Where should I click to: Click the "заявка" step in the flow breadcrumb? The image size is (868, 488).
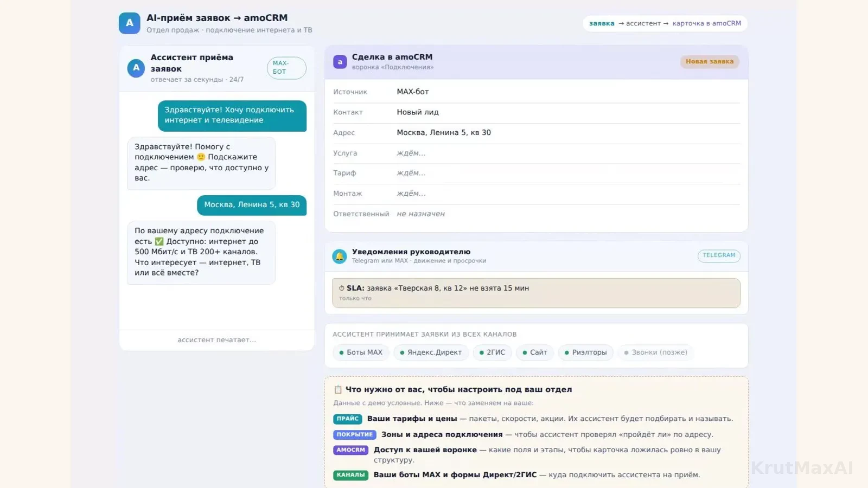[602, 23]
